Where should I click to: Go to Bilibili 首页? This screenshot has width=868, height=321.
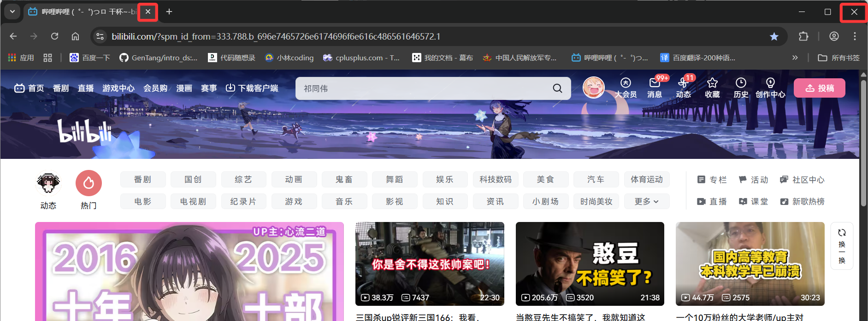[x=29, y=88]
